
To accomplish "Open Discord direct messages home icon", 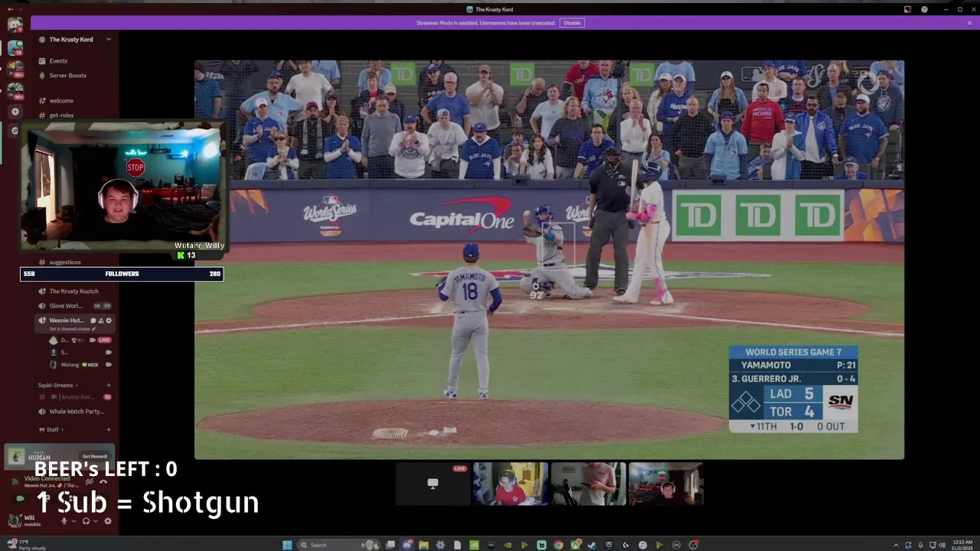I will coord(15,24).
